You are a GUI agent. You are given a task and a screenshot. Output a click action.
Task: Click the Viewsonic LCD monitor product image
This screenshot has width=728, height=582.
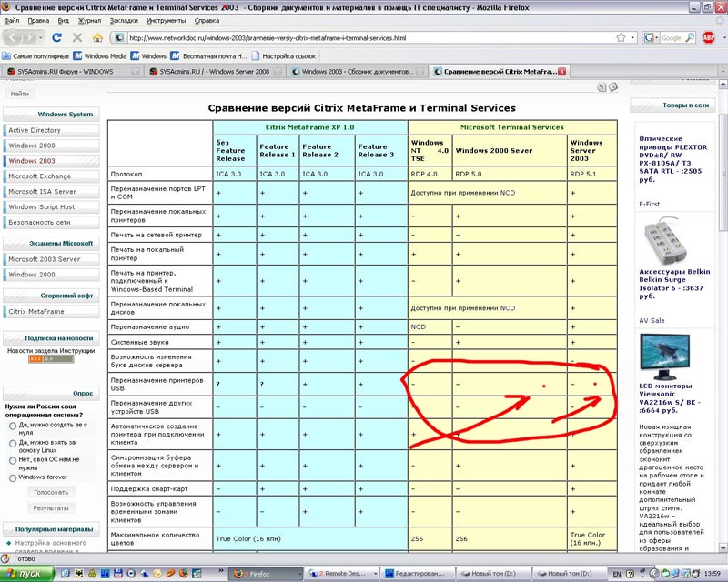(x=665, y=356)
